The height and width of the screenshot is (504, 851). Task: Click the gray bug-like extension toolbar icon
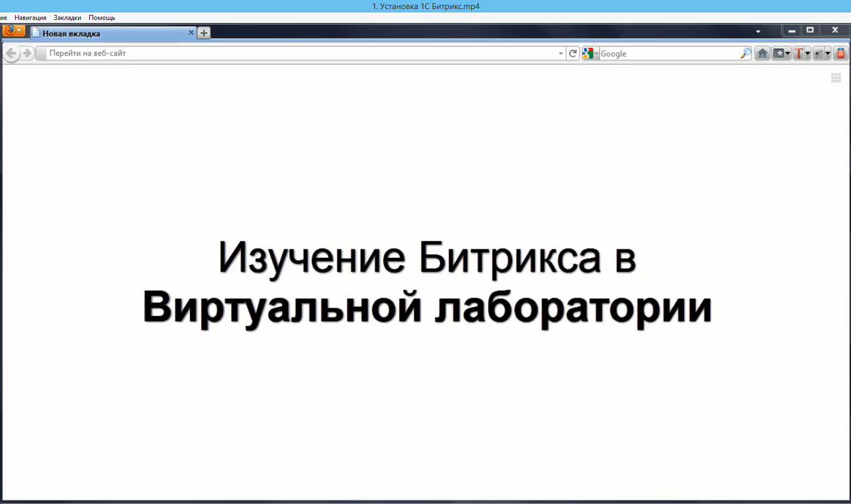tap(819, 53)
